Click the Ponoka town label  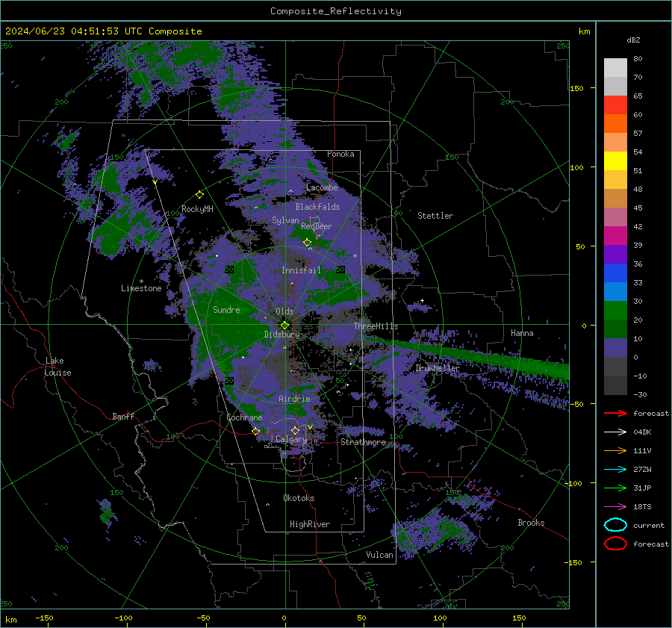click(x=340, y=154)
